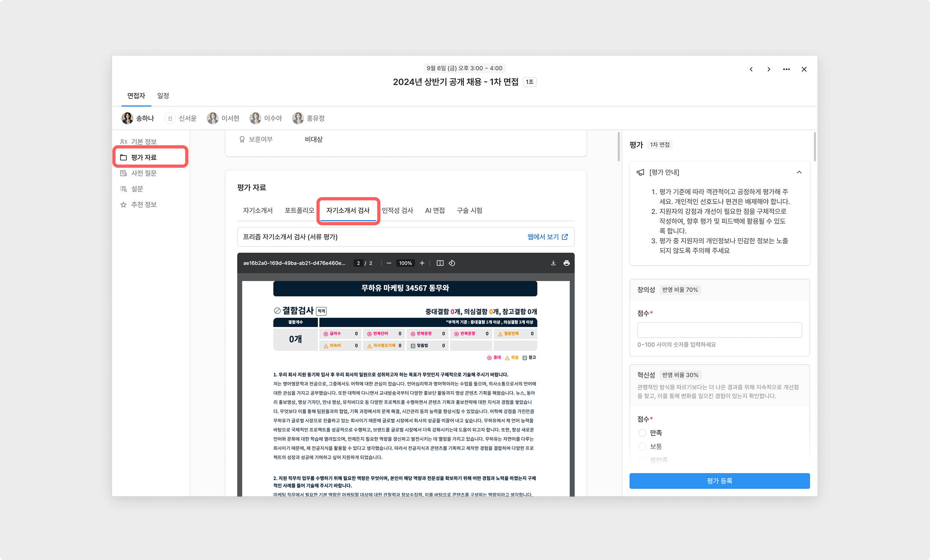Switch to the 일정 tab
This screenshot has width=930, height=560.
tap(163, 96)
